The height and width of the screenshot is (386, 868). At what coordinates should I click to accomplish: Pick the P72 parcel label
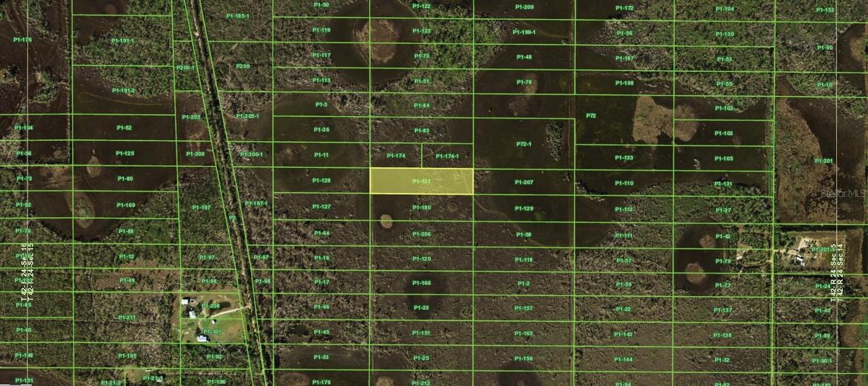[591, 115]
